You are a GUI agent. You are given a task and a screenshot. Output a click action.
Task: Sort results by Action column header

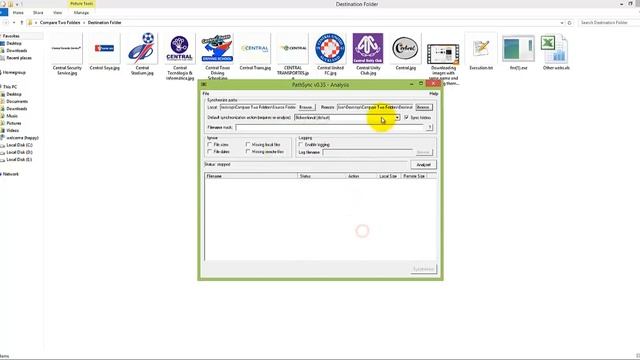(361, 176)
